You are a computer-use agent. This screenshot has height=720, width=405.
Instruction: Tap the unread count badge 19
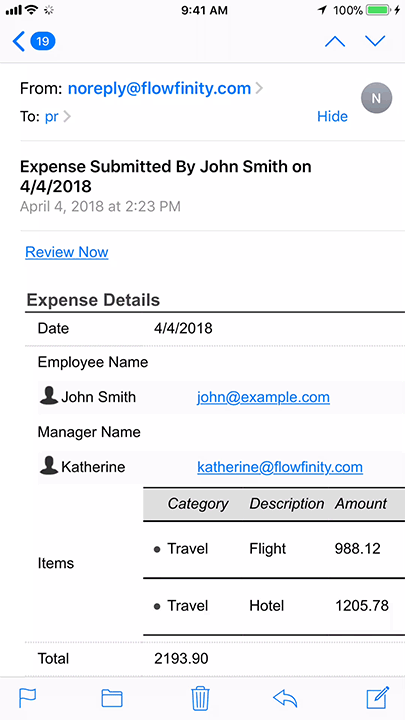coord(43,42)
